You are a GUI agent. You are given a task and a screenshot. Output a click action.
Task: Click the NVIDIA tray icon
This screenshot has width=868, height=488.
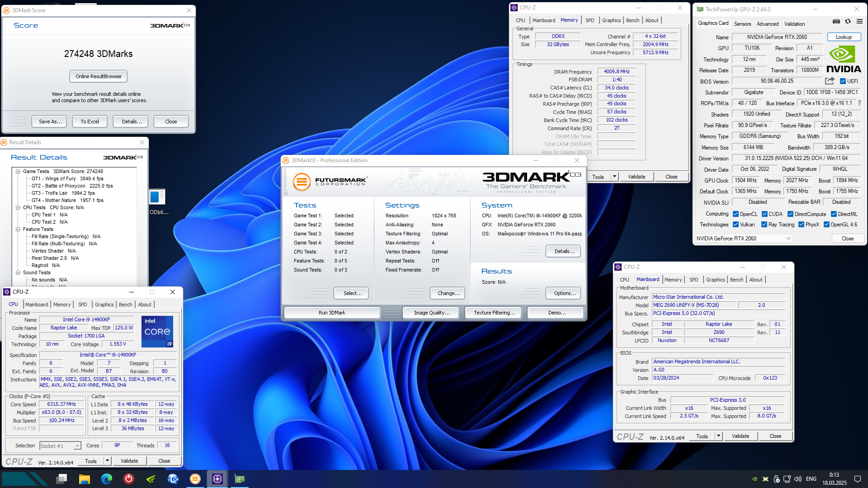(754, 479)
